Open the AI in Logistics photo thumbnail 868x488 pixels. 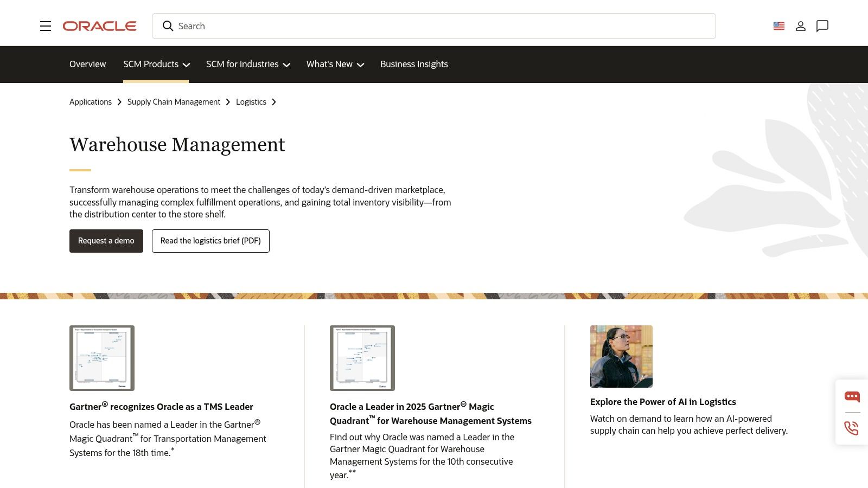tap(621, 356)
